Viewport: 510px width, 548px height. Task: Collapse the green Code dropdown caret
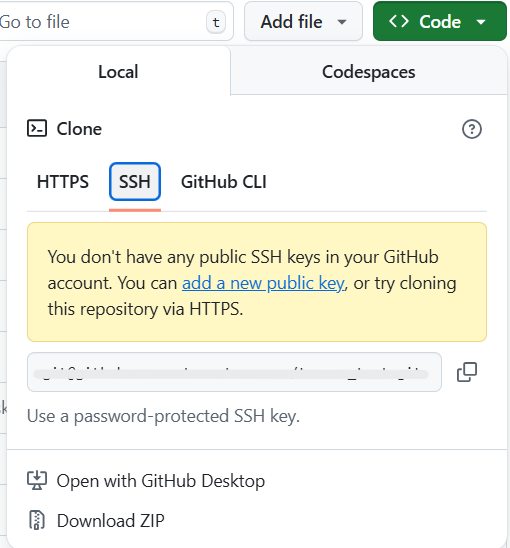[481, 22]
